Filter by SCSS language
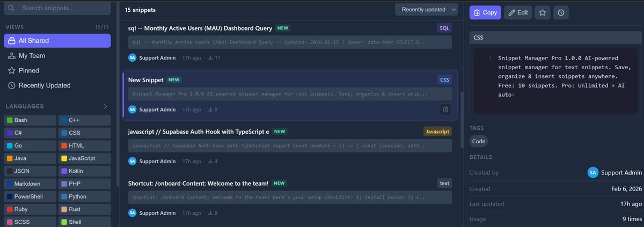Image resolution: width=644 pixels, height=227 pixels. point(30,222)
